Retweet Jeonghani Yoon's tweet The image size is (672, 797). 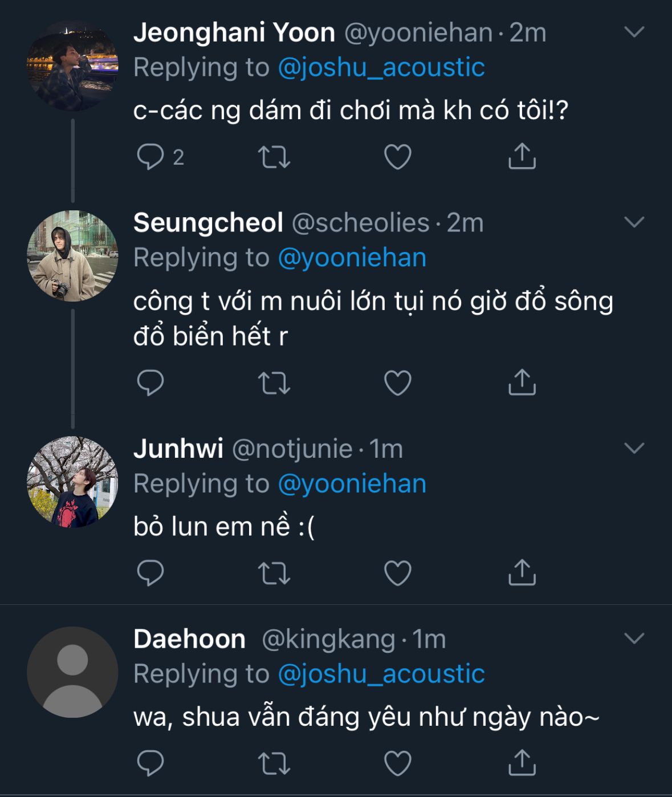[274, 157]
